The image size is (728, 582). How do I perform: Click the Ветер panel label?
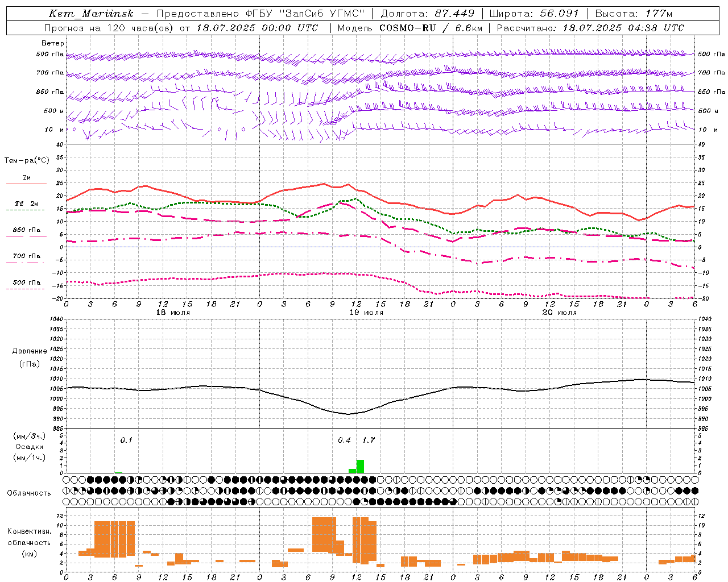pos(53,43)
